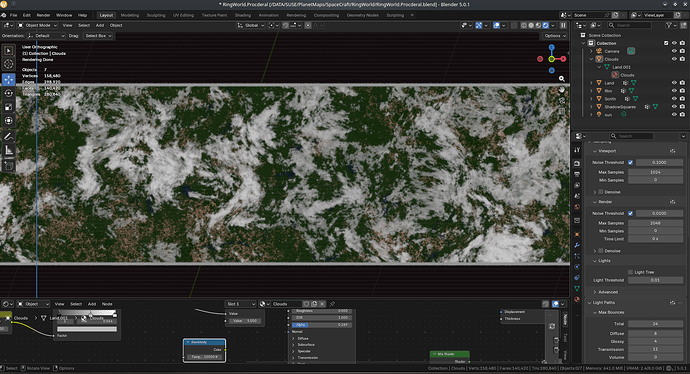
Task: Activate the Scale tool
Action: 8,107
